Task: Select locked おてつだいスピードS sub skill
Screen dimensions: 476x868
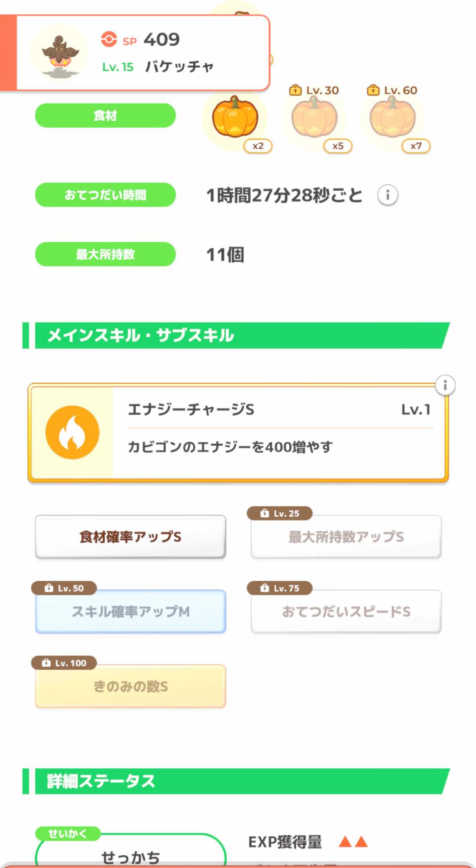Action: click(x=346, y=612)
